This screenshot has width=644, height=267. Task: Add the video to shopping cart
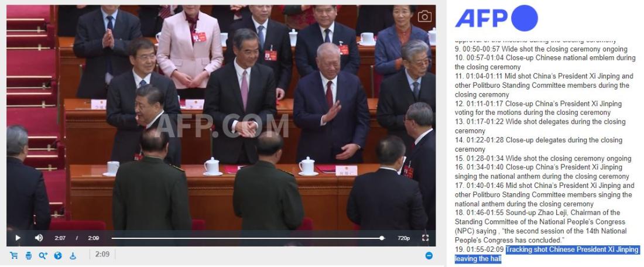(14, 255)
